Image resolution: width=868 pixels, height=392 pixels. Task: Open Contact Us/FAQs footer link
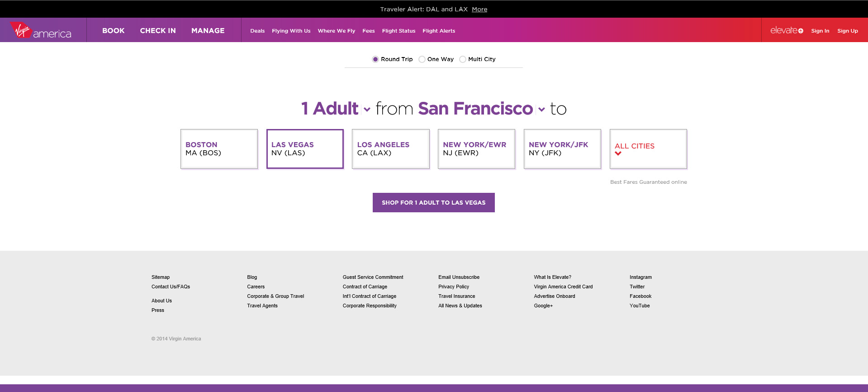(x=171, y=287)
